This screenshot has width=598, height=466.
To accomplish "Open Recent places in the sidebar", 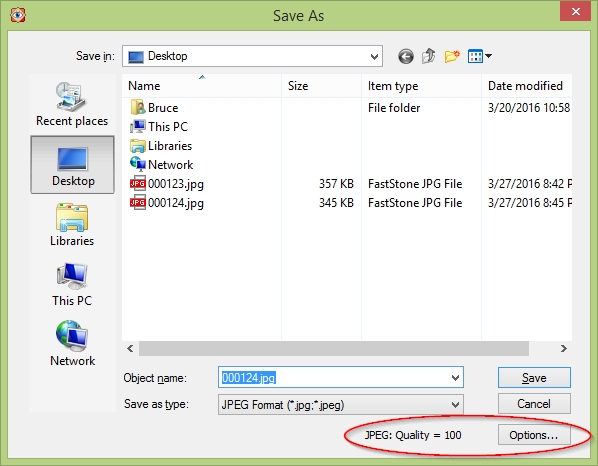I will 72,104.
